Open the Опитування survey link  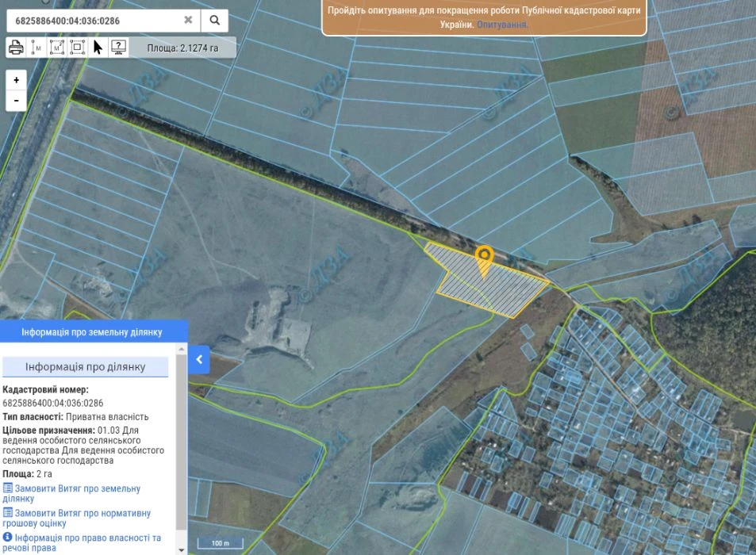click(501, 24)
